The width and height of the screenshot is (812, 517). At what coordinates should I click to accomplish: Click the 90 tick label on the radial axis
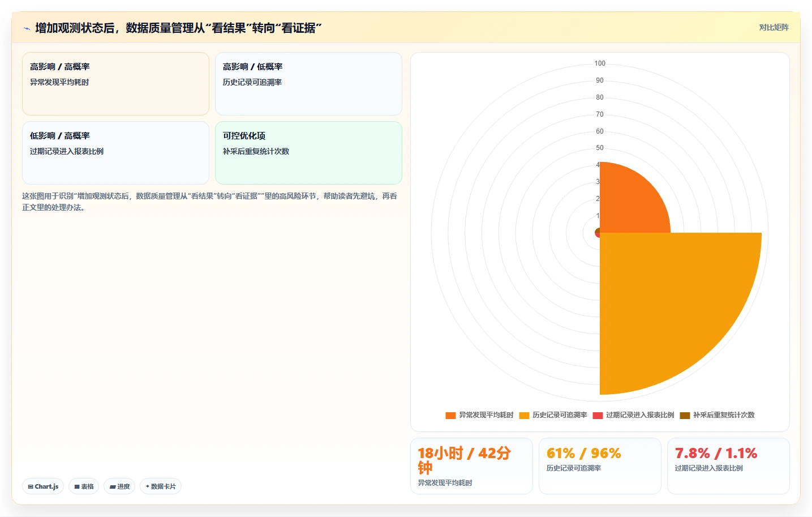pyautogui.click(x=600, y=80)
